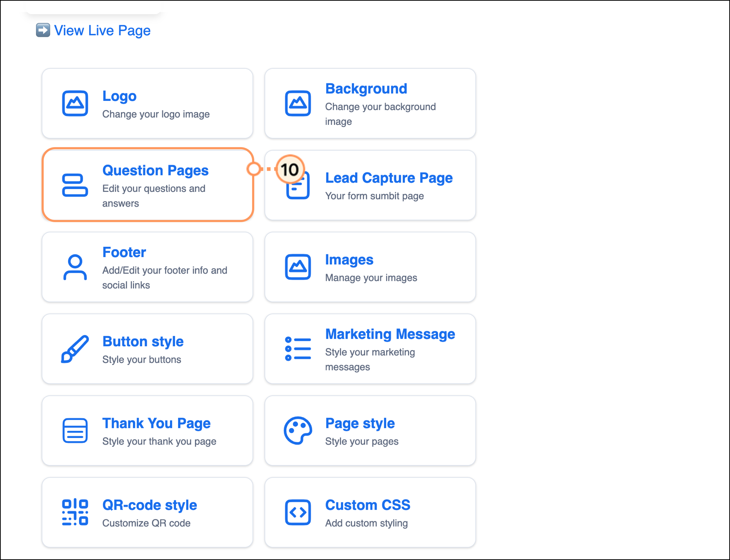Click 'Customize QR code' description

tap(146, 523)
